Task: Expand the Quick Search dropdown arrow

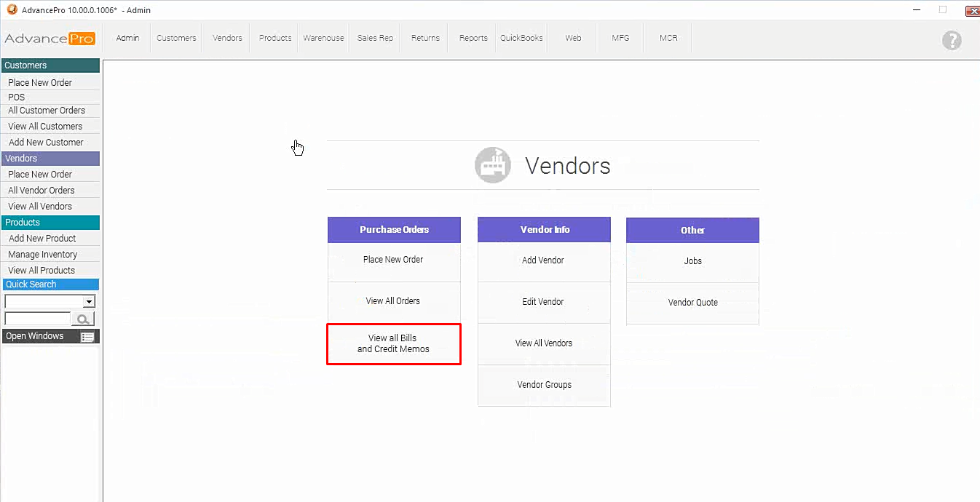Action: 89,301
